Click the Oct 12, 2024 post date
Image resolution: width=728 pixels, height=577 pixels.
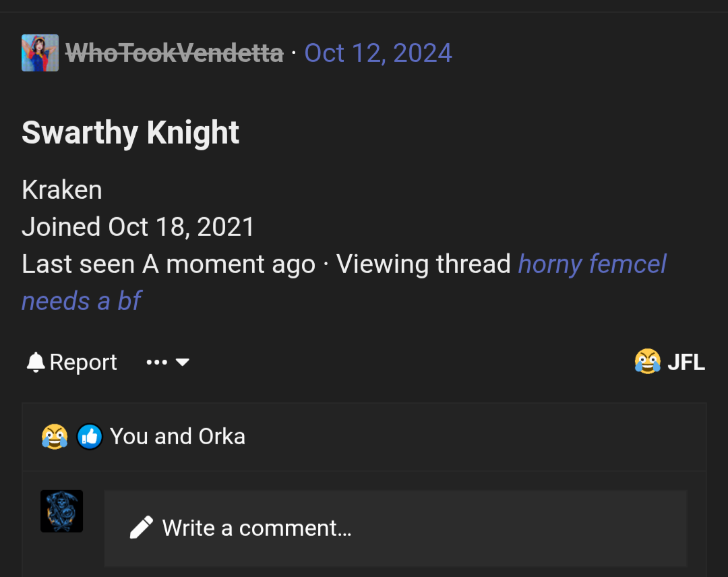[x=378, y=53]
